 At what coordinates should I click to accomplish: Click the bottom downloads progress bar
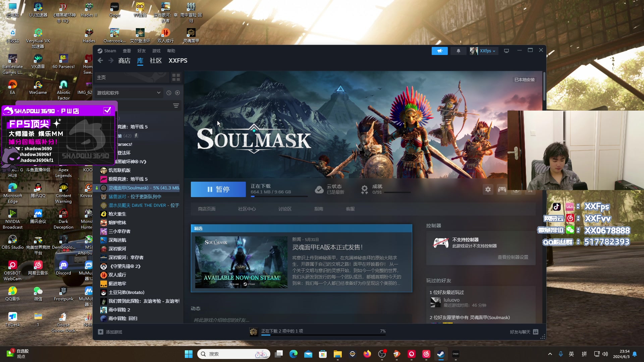coord(323,335)
